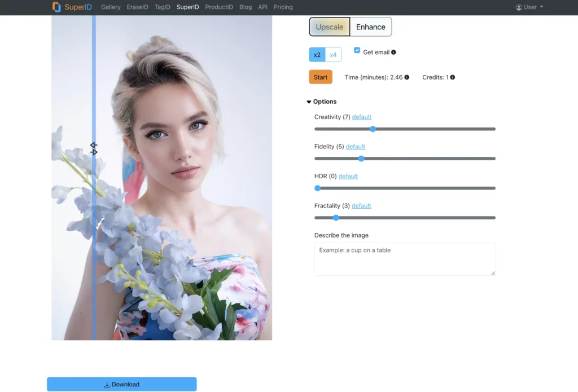Open the Pricing page
The width and height of the screenshot is (578, 392).
pyautogui.click(x=283, y=7)
